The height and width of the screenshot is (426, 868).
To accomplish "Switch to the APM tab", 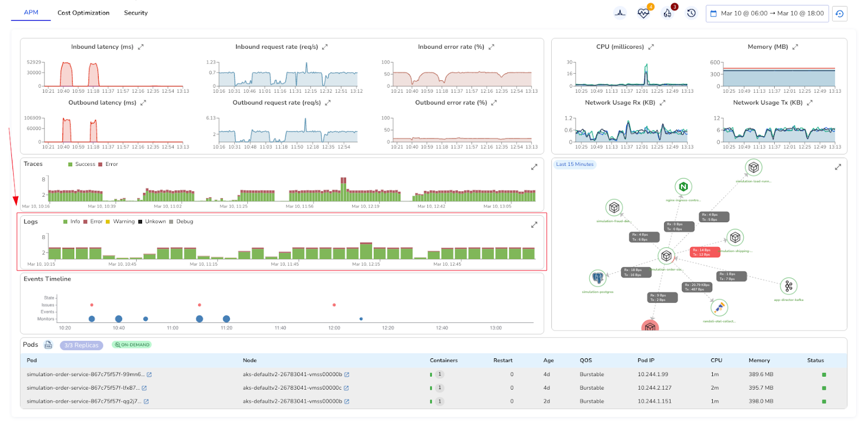I will point(31,12).
